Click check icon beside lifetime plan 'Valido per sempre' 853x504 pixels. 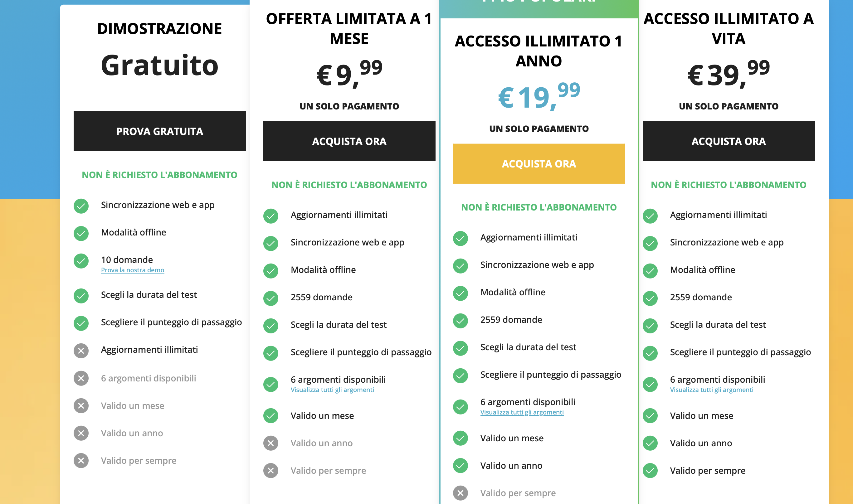[650, 470]
